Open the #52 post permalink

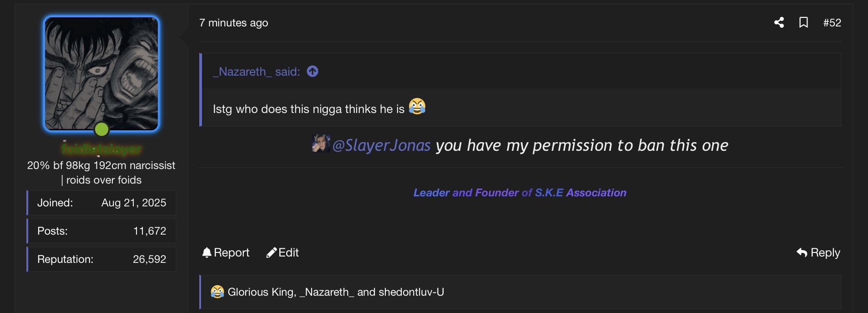832,22
